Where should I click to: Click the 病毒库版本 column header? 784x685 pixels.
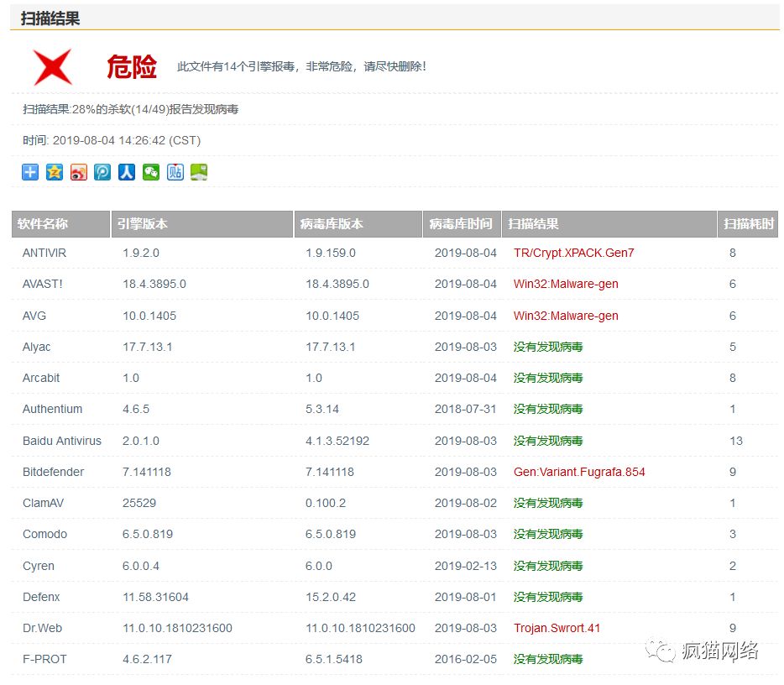[358, 223]
